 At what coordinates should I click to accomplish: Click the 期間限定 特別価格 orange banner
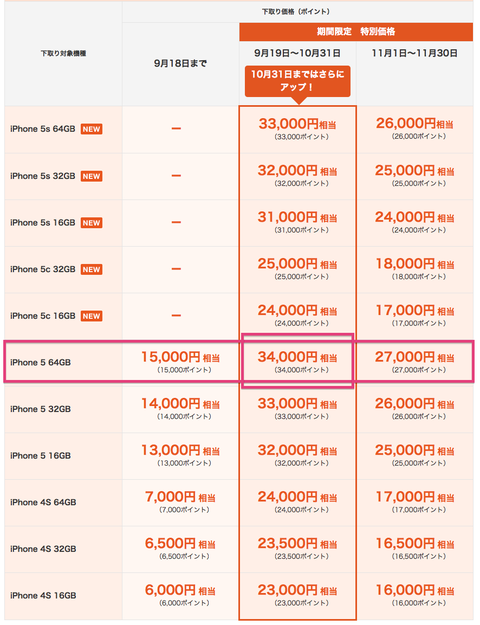pyautogui.click(x=356, y=32)
